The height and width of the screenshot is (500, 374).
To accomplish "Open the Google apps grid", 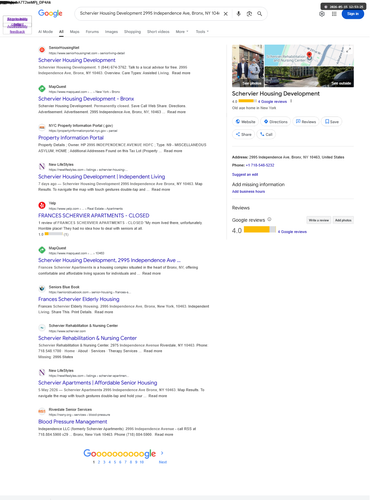I will (334, 14).
